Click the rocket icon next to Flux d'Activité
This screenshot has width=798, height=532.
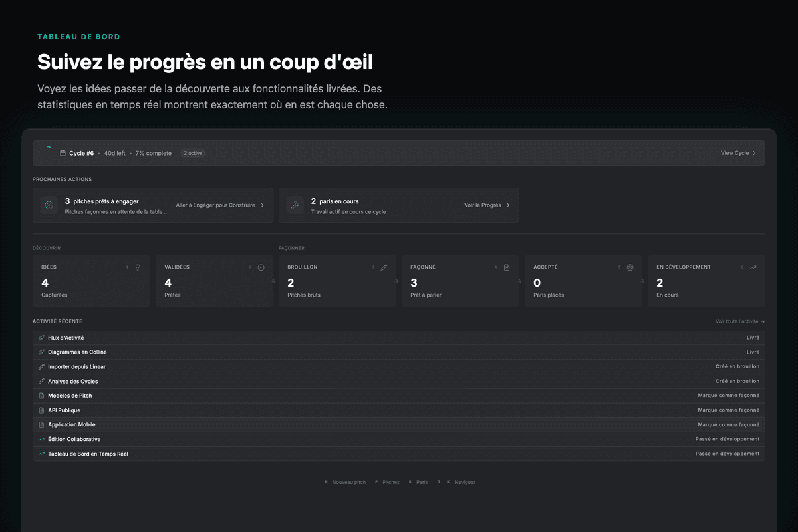tap(42, 338)
